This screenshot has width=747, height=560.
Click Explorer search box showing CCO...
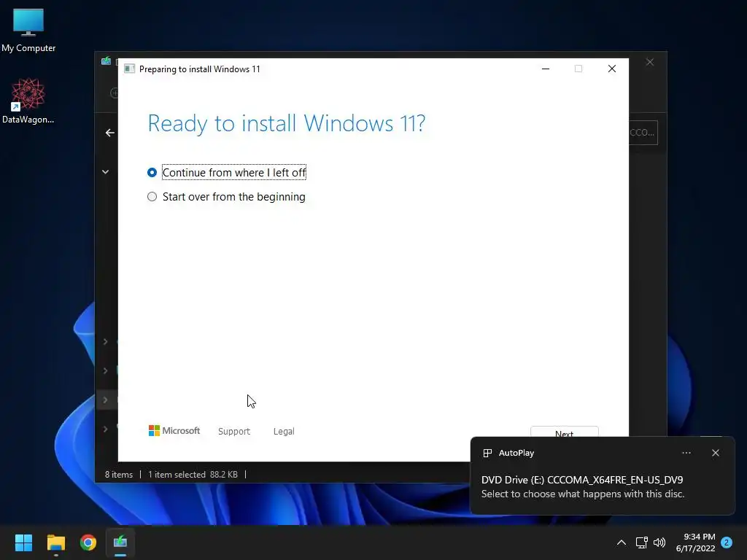coord(643,133)
